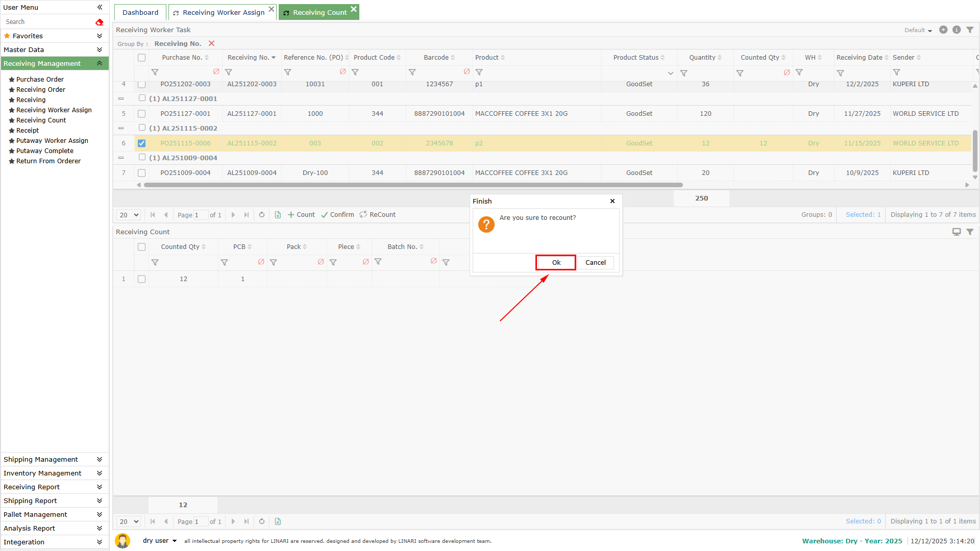
Task: Click the ReCount toolbar icon
Action: [x=363, y=215]
